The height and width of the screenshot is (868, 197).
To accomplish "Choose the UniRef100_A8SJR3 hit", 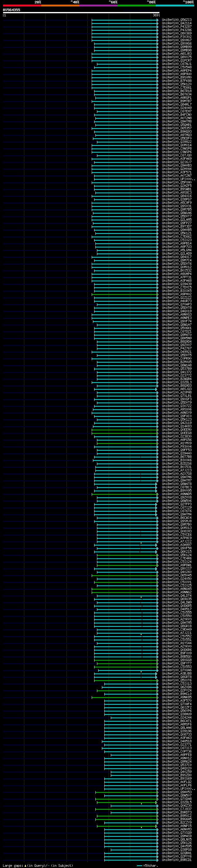I will [x=177, y=54].
